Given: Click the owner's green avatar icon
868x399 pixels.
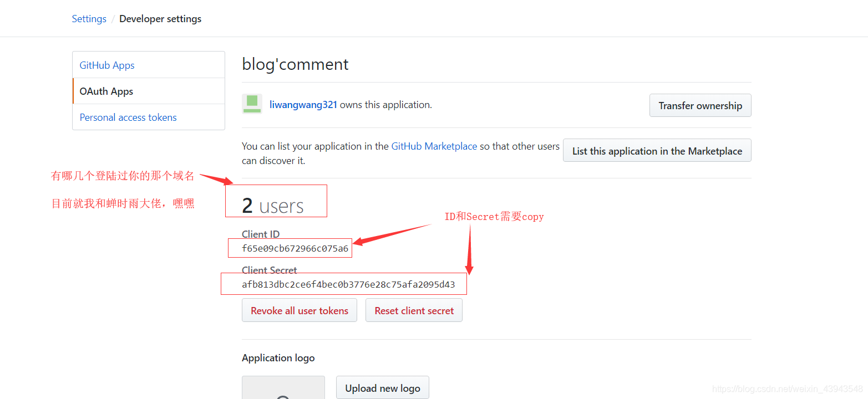Looking at the screenshot, I should [x=252, y=104].
